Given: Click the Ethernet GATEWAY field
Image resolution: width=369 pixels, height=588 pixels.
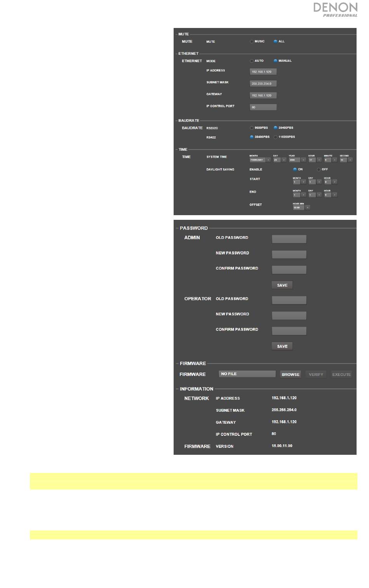Looking at the screenshot, I should point(263,96).
